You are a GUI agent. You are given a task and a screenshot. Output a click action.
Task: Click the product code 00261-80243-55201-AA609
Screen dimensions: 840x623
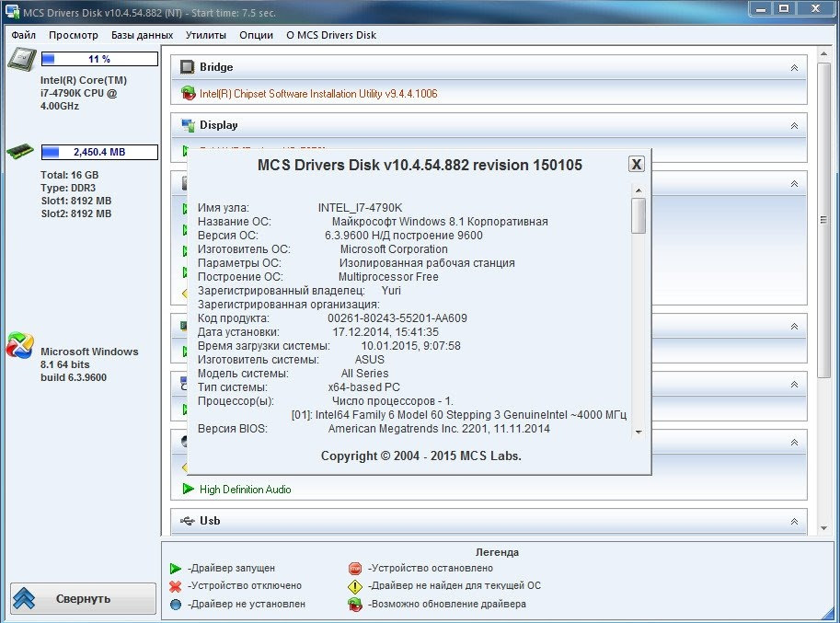(397, 318)
